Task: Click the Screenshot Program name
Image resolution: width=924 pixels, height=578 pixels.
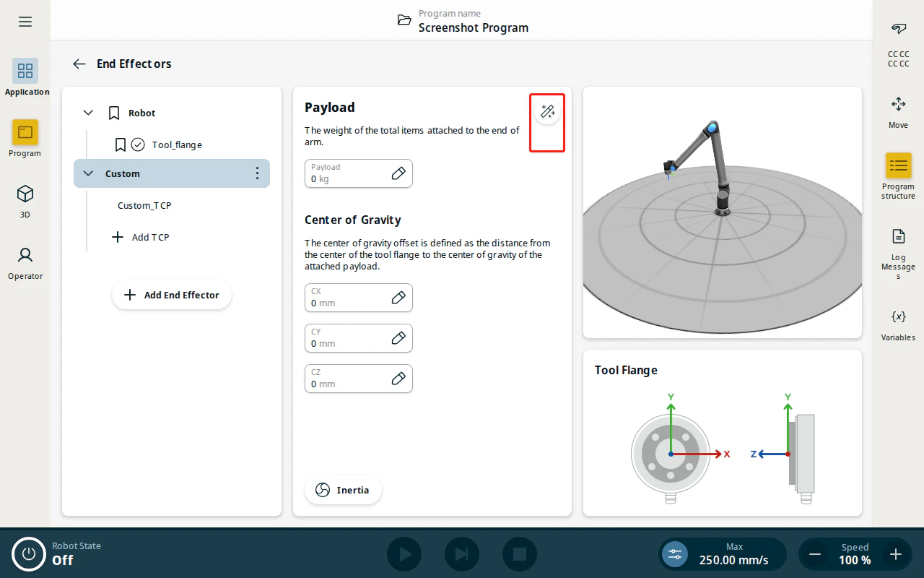Action: coord(474,27)
